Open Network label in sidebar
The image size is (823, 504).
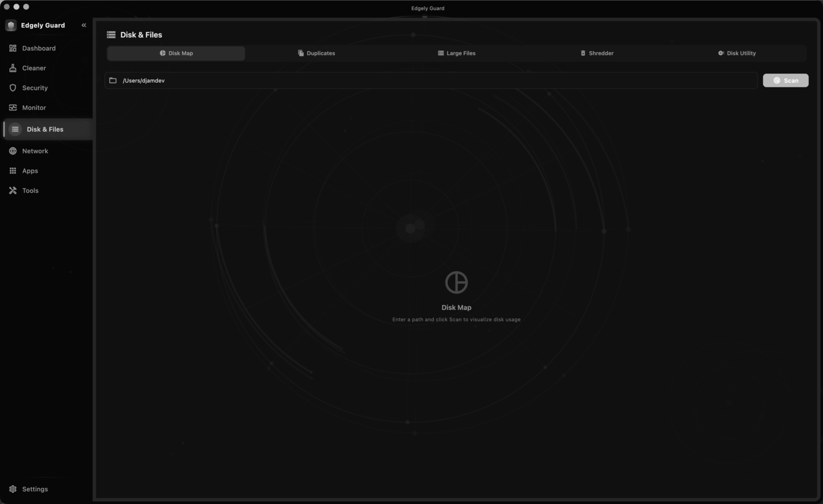[x=35, y=151]
